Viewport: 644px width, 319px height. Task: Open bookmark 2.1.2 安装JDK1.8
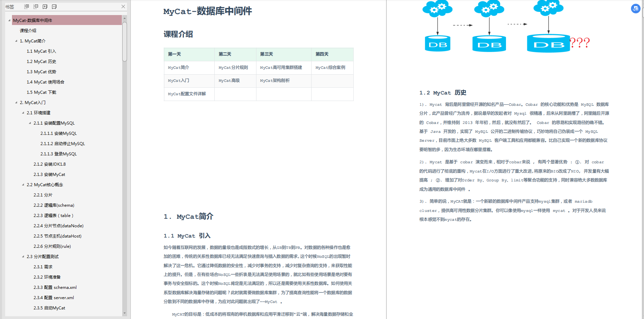point(48,164)
